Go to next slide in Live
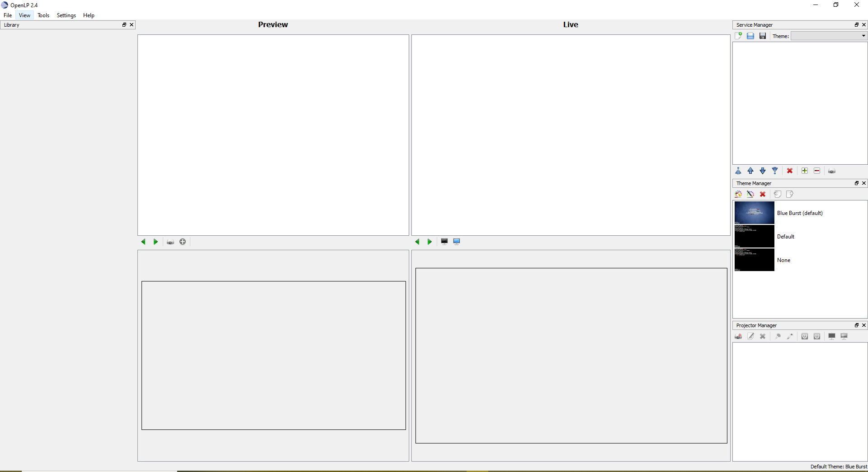The image size is (868, 472). 429,242
